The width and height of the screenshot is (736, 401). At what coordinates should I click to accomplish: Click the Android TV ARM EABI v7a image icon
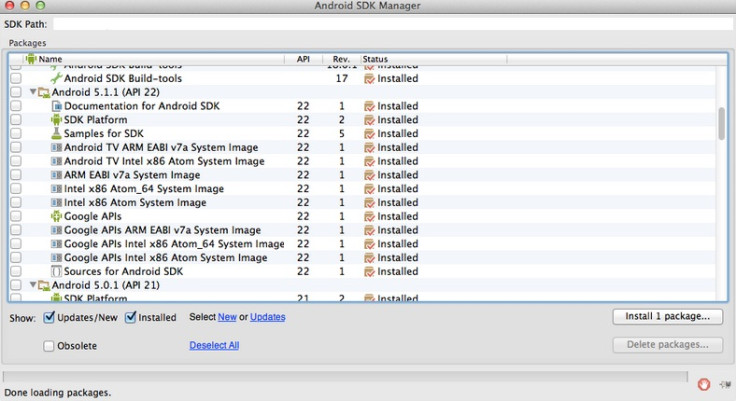[x=56, y=147]
